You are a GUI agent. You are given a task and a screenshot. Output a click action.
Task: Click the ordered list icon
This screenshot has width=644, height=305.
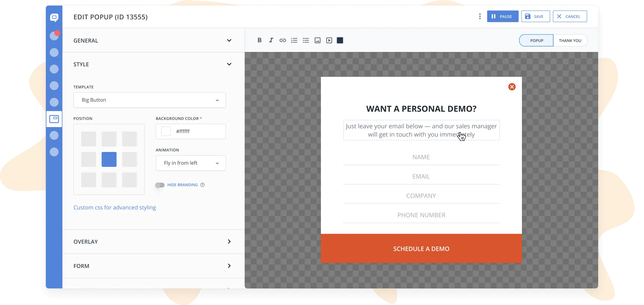tap(294, 40)
